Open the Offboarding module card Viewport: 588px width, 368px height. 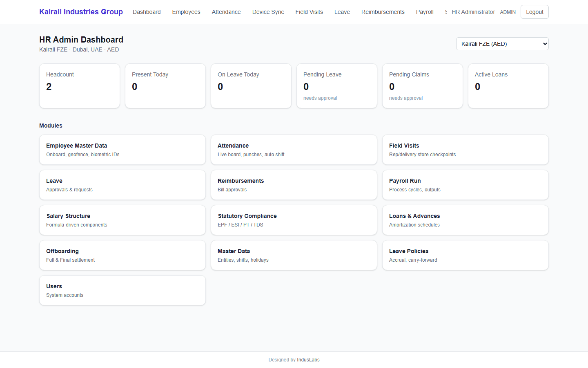[122, 255]
